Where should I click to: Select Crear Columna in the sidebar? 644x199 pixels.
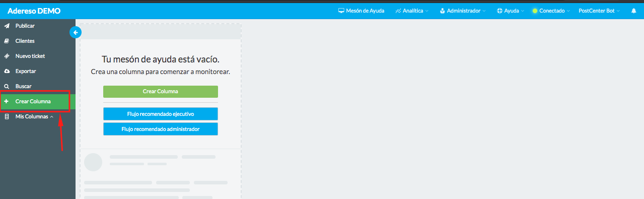coord(38,101)
